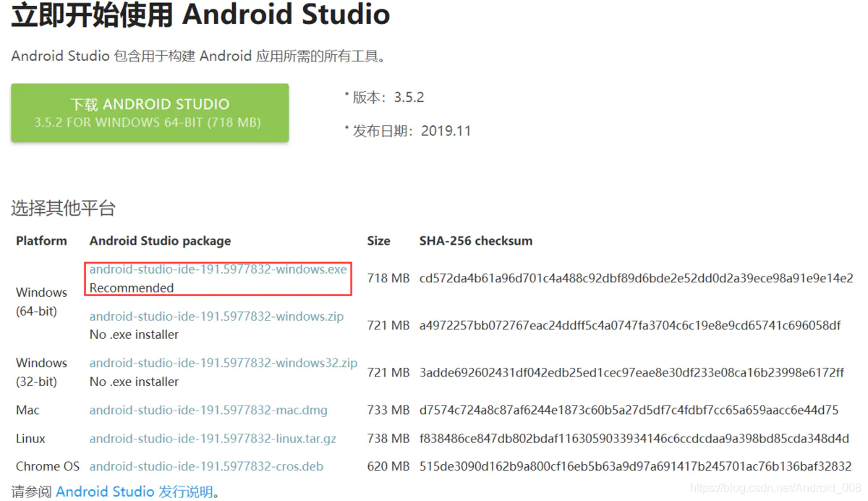Click the Size column header
Image resolution: width=868 pixels, height=501 pixels.
378,241
